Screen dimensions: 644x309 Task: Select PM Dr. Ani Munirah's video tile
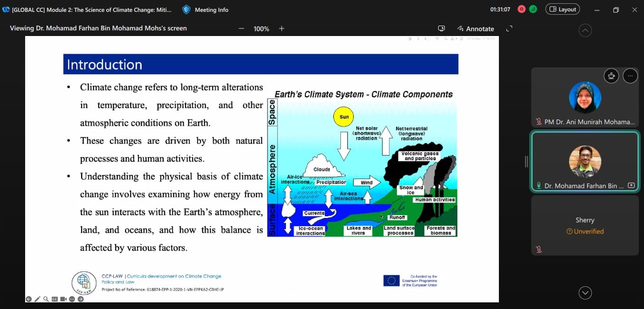[585, 97]
